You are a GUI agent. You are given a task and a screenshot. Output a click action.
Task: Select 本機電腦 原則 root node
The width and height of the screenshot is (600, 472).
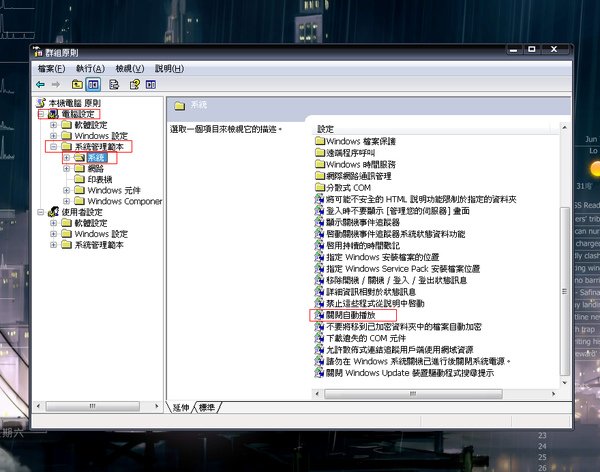75,103
